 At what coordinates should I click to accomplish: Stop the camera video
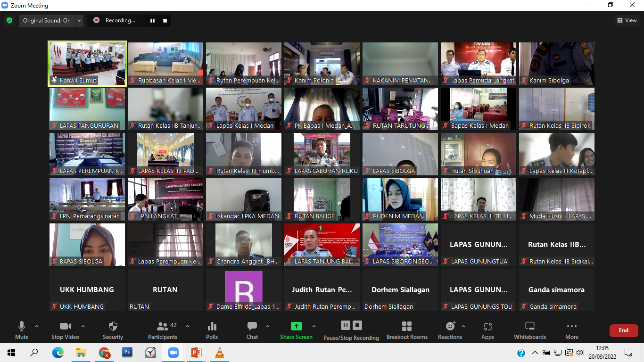pyautogui.click(x=65, y=330)
